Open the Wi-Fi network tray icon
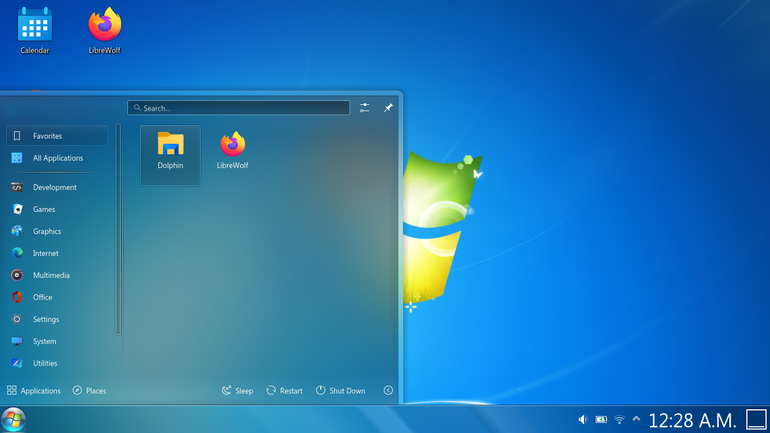The image size is (770, 433). [x=619, y=420]
